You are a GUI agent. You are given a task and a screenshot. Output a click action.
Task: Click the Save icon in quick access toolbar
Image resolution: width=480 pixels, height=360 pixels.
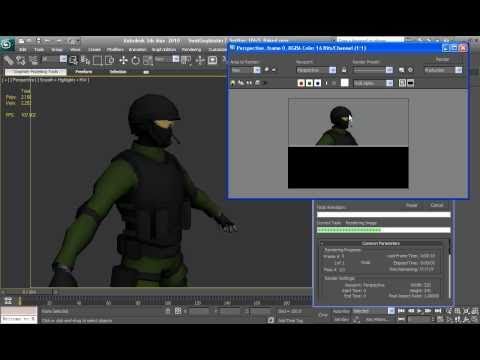point(39,41)
